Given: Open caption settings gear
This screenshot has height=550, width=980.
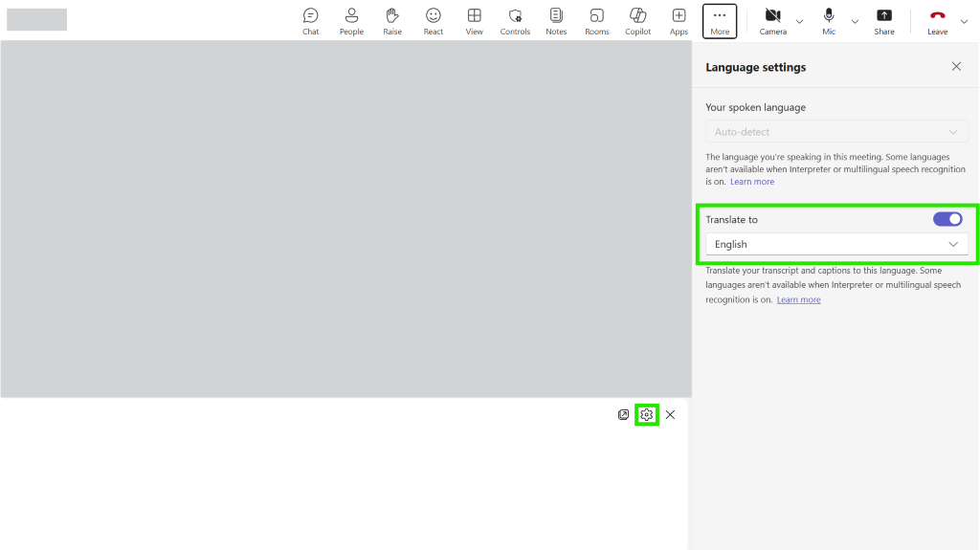Looking at the screenshot, I should 646,414.
